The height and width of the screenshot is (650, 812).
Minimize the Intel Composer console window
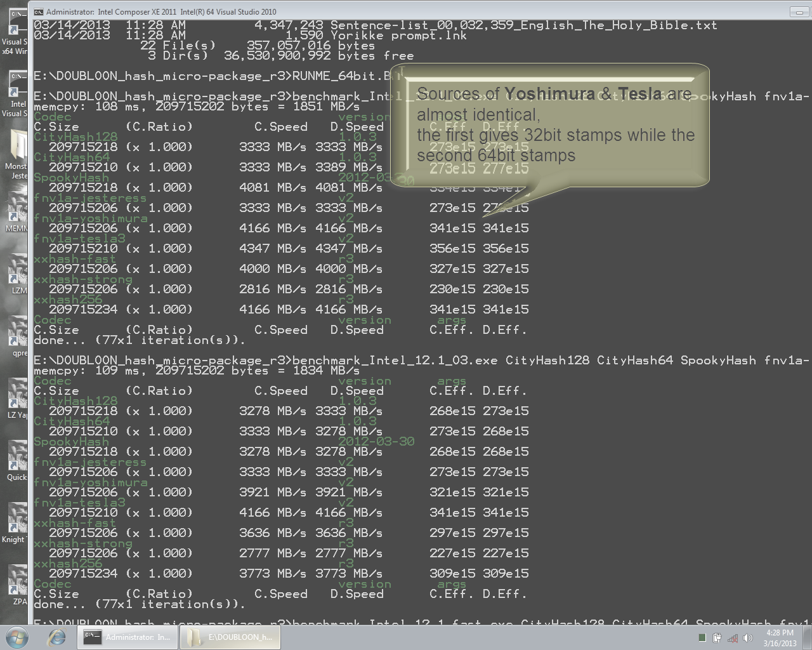point(798,11)
